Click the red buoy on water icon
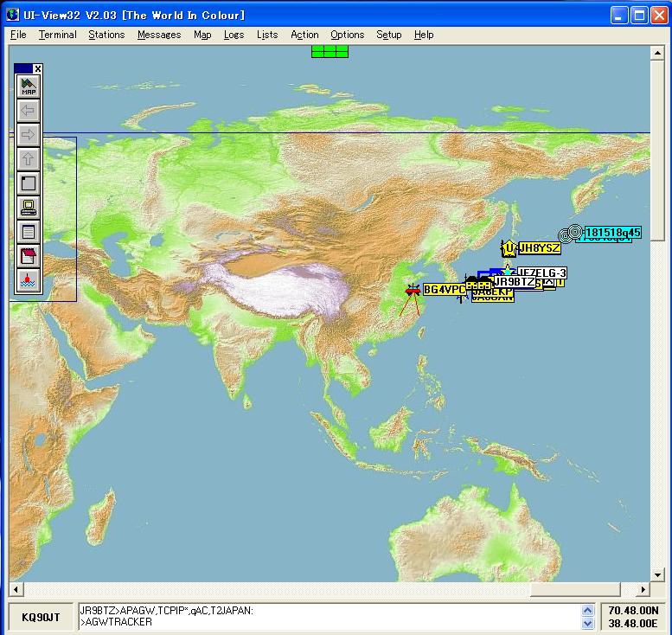672x635 pixels. click(x=29, y=280)
